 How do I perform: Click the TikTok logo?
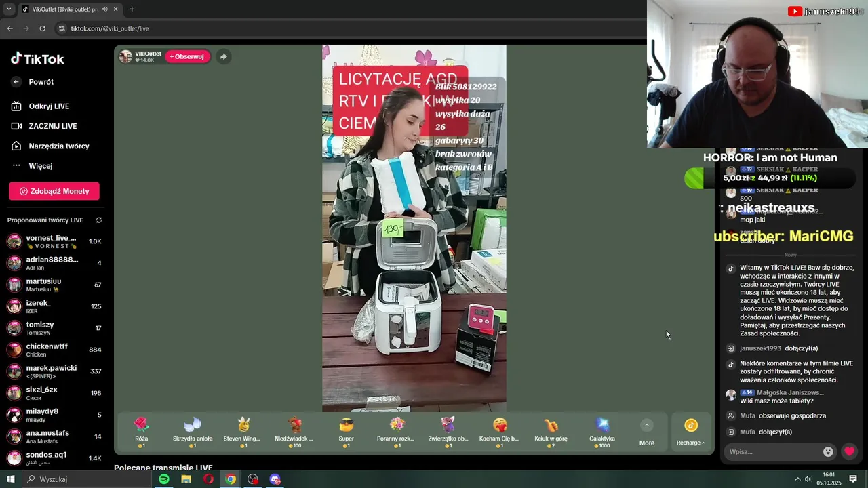37,59
